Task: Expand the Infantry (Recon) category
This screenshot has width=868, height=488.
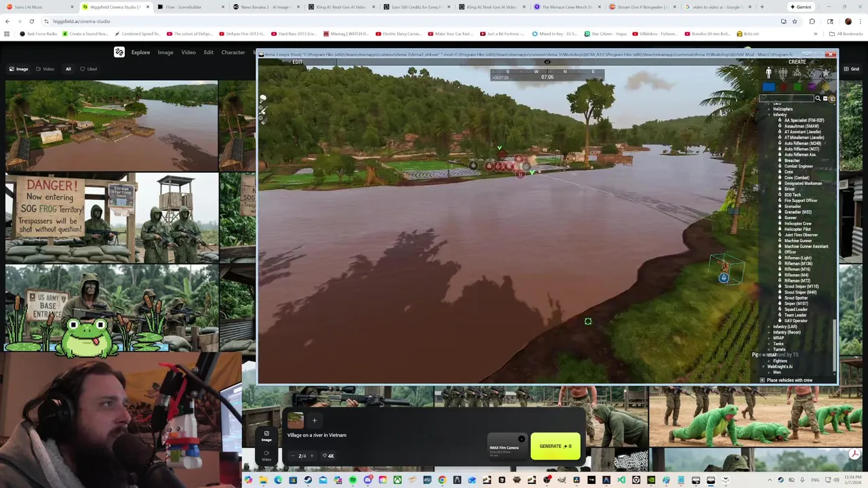Action: 769,332
